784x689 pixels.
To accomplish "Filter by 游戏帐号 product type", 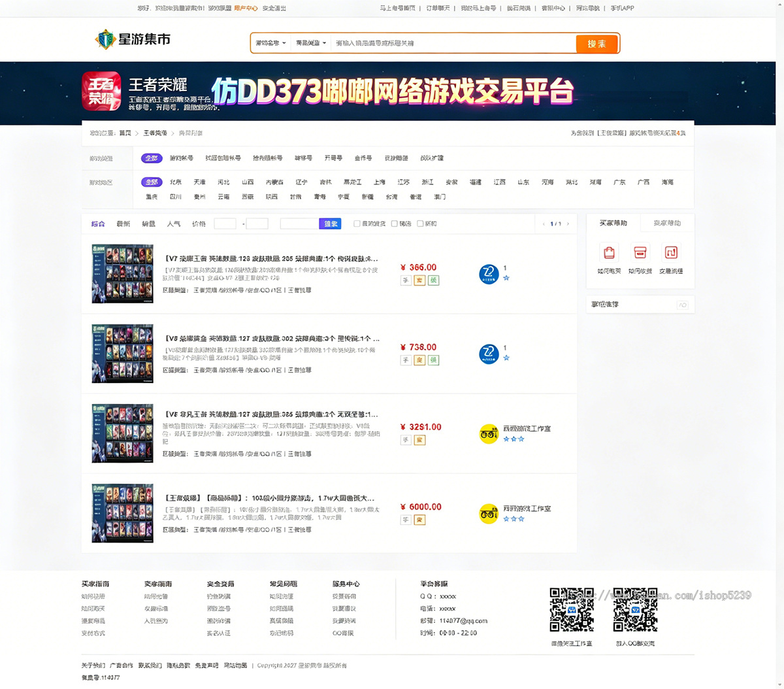I will (182, 158).
